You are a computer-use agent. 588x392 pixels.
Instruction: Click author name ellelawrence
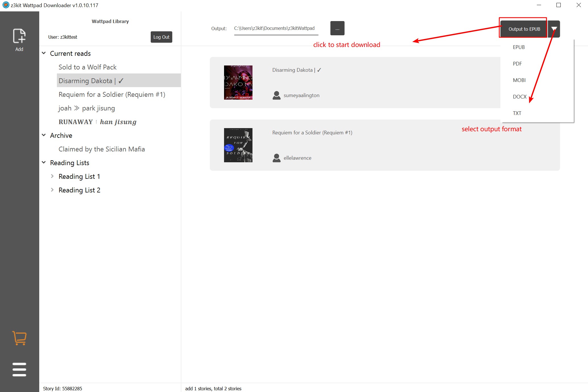tap(297, 158)
